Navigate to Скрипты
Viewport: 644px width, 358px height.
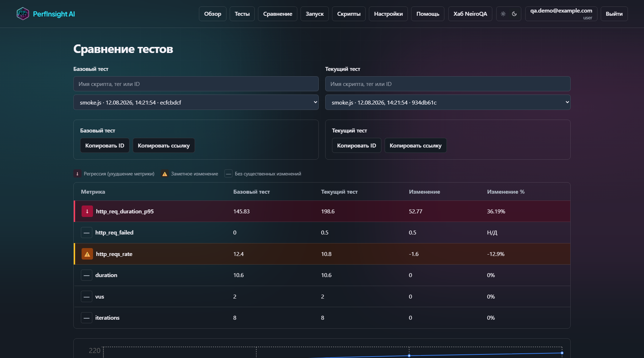point(349,14)
